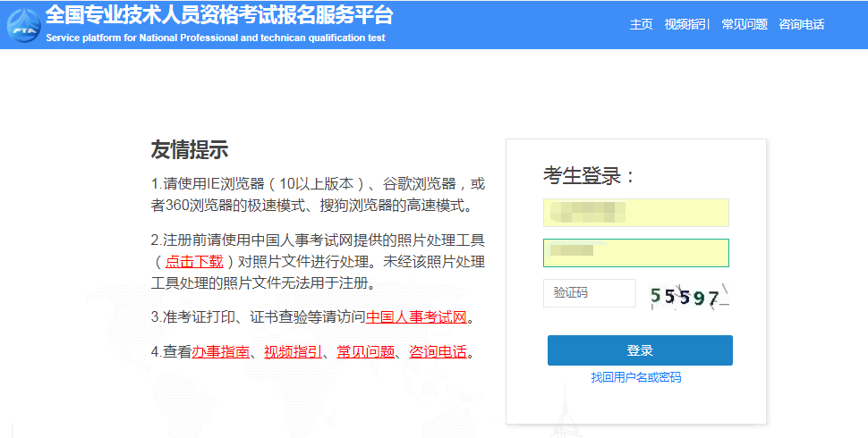Image resolution: width=868 pixels, height=438 pixels.
Task: Click the PTA logo icon
Action: coord(23,25)
